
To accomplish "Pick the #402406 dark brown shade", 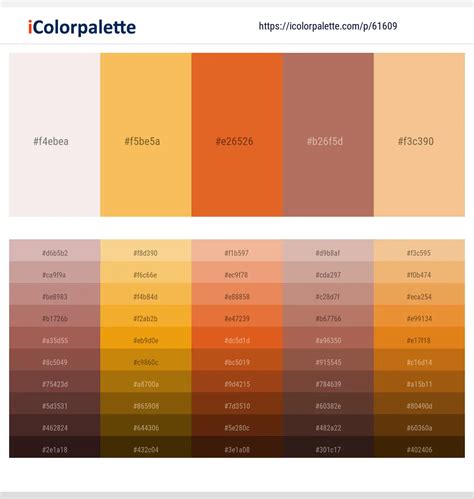I will point(419,447).
